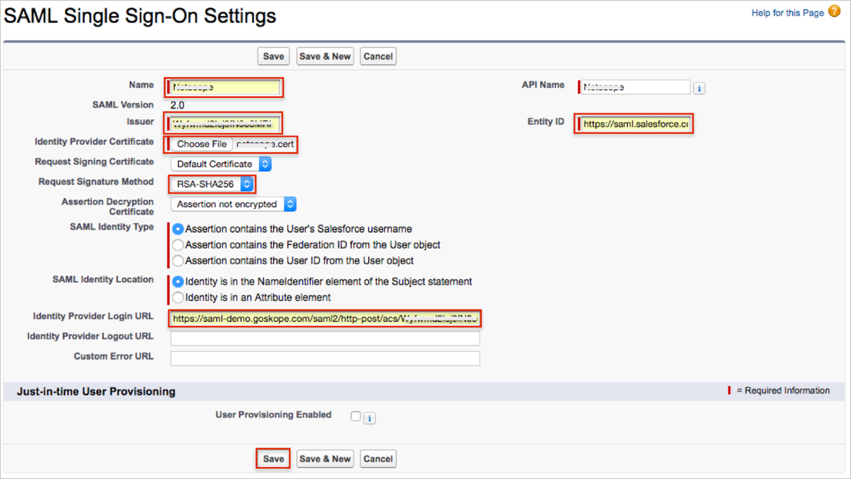Click the info icon next to User Provisioning checkbox
The width and height of the screenshot is (851, 479).
[x=369, y=418]
